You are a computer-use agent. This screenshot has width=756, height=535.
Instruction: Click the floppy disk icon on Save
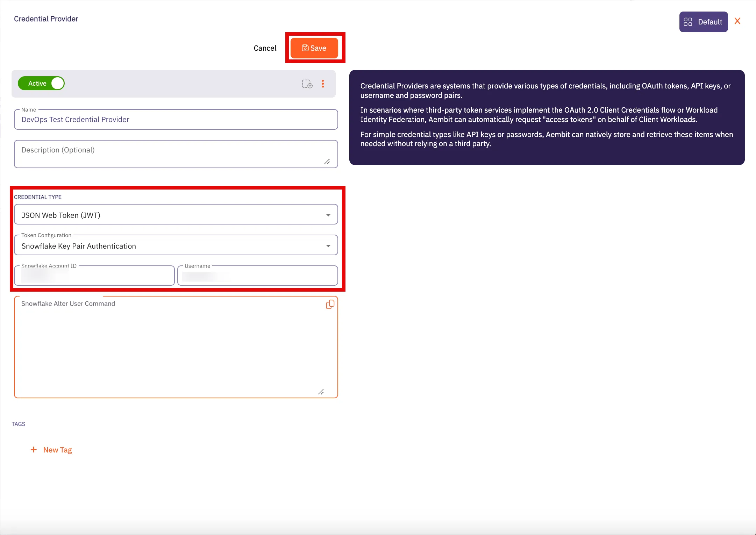pyautogui.click(x=305, y=48)
